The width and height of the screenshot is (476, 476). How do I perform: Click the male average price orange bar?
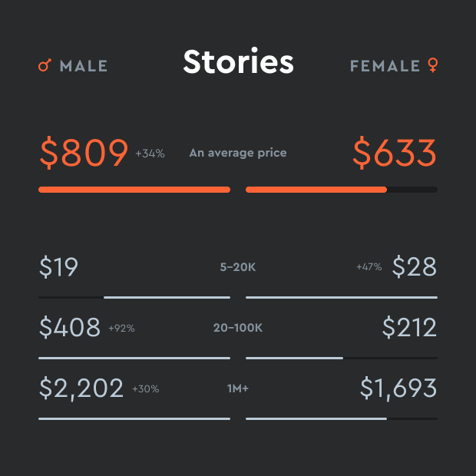[134, 190]
